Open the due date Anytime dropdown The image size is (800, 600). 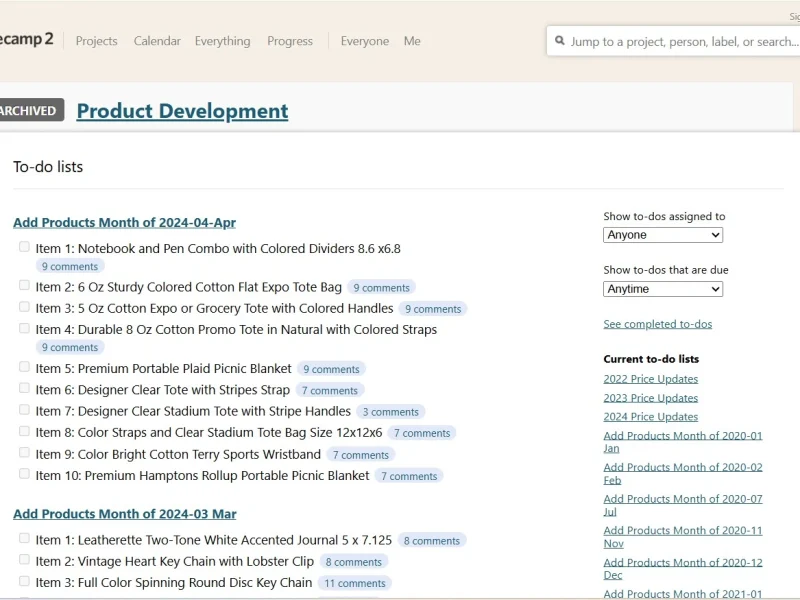(663, 289)
